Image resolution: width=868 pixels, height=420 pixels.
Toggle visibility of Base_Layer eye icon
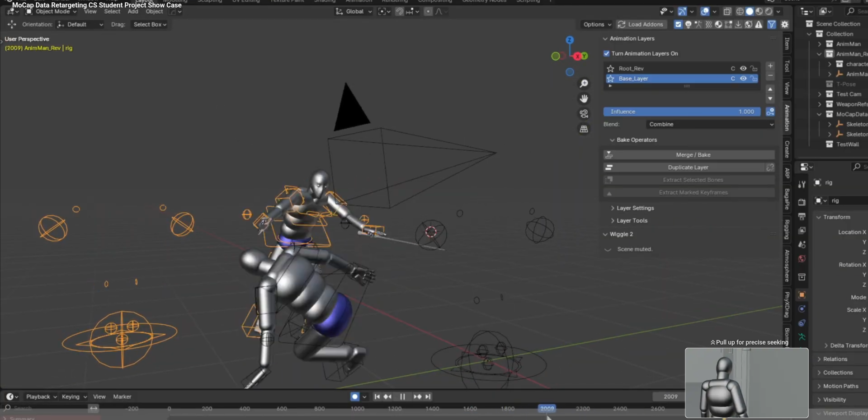tap(743, 79)
